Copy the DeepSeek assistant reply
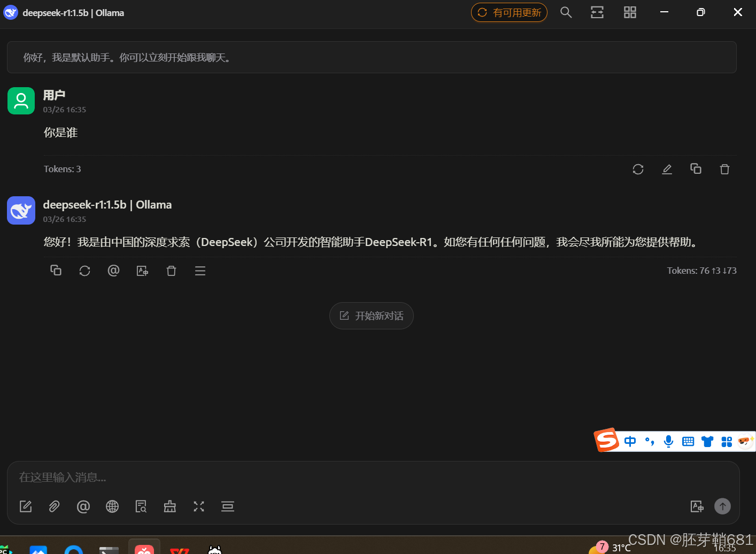 click(x=56, y=271)
